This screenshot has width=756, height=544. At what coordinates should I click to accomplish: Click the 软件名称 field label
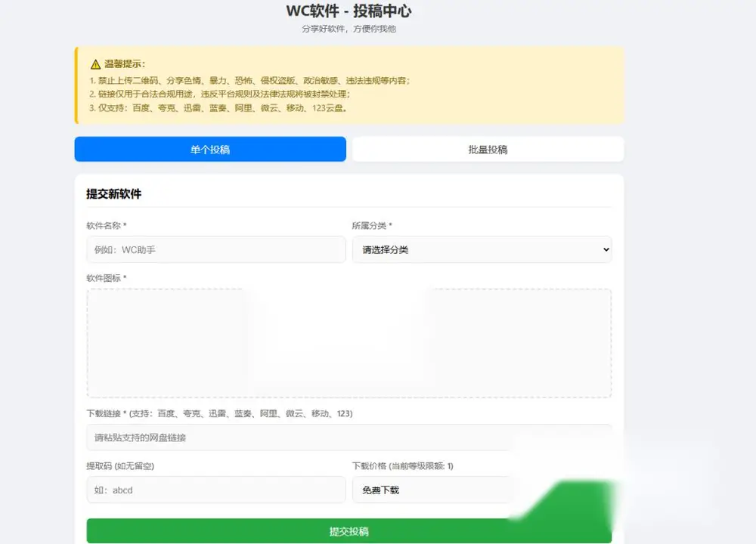(x=106, y=225)
